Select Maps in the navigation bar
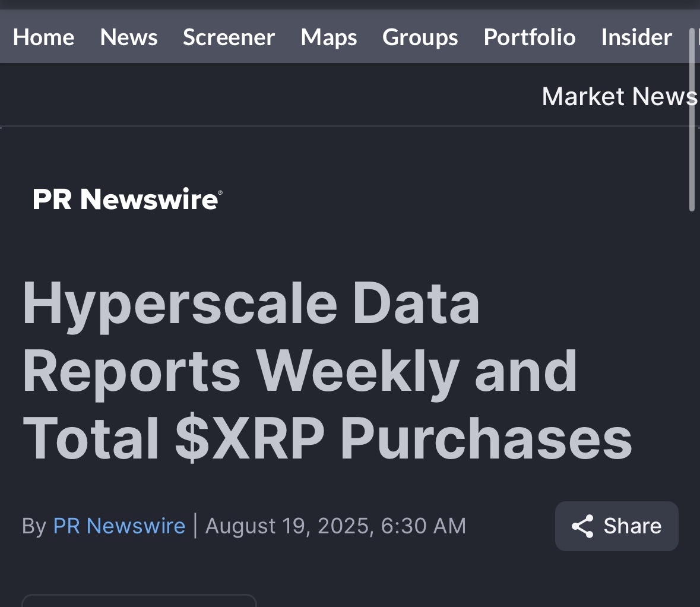The width and height of the screenshot is (700, 607). click(328, 37)
